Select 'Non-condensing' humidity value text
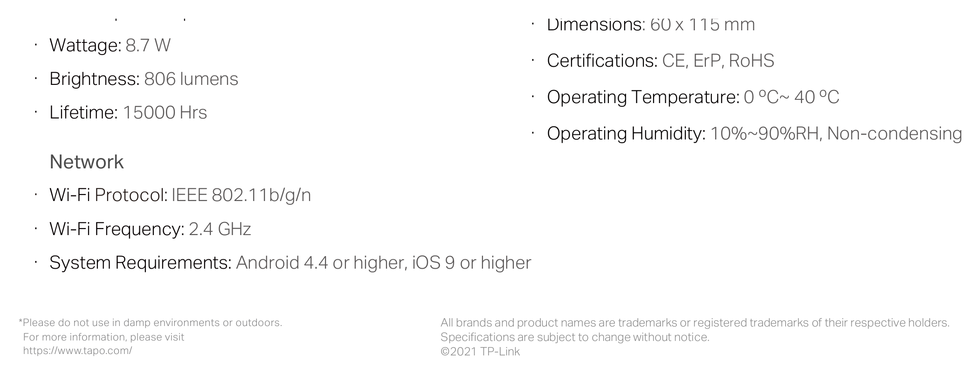Image resolution: width=980 pixels, height=375 pixels. pyautogui.click(x=894, y=133)
